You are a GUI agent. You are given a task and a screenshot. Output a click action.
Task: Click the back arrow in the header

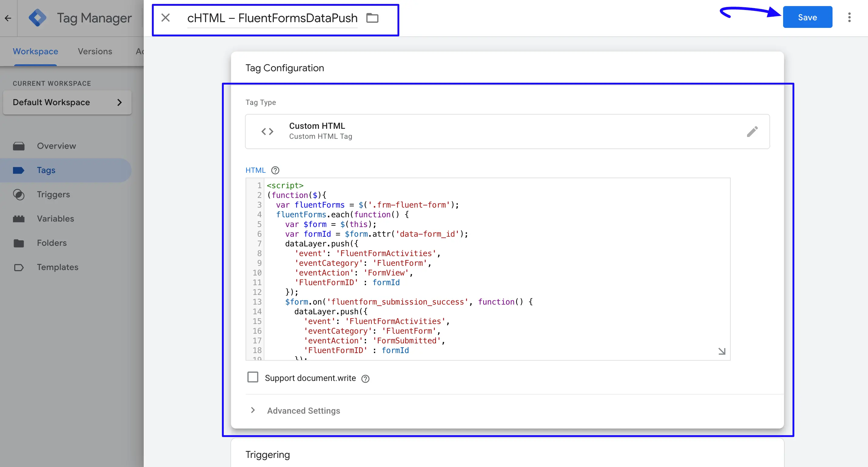click(x=8, y=18)
